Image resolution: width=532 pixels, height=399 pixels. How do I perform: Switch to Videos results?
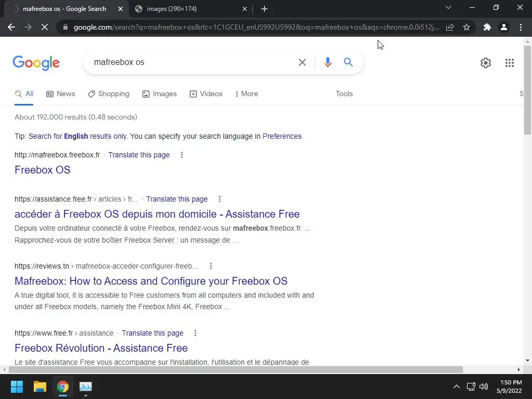point(206,94)
